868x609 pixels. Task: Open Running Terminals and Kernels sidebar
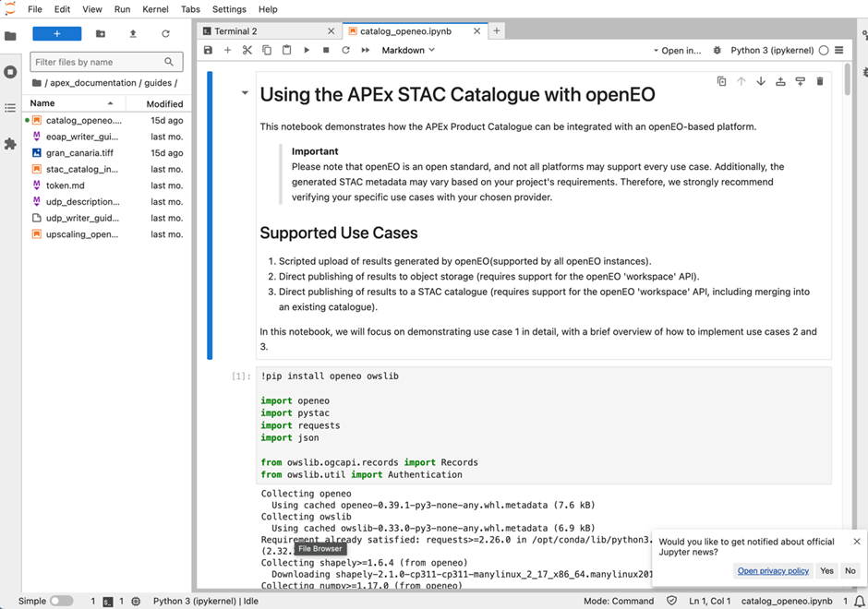(x=10, y=72)
